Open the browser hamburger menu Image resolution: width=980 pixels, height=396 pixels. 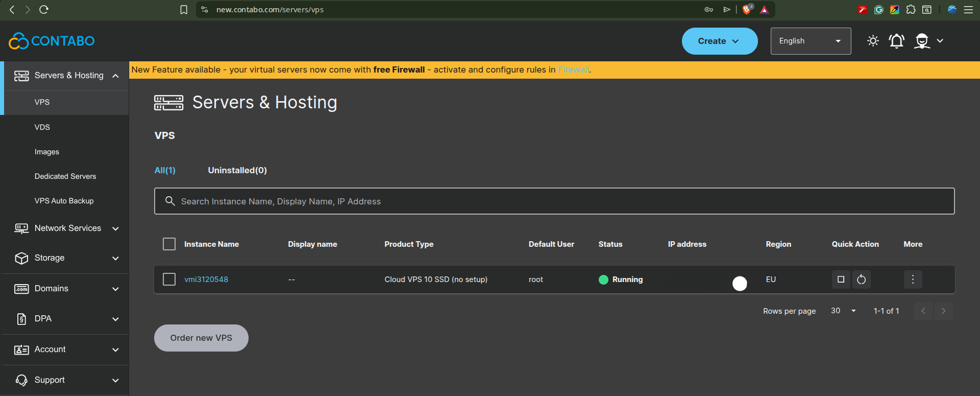(x=968, y=10)
